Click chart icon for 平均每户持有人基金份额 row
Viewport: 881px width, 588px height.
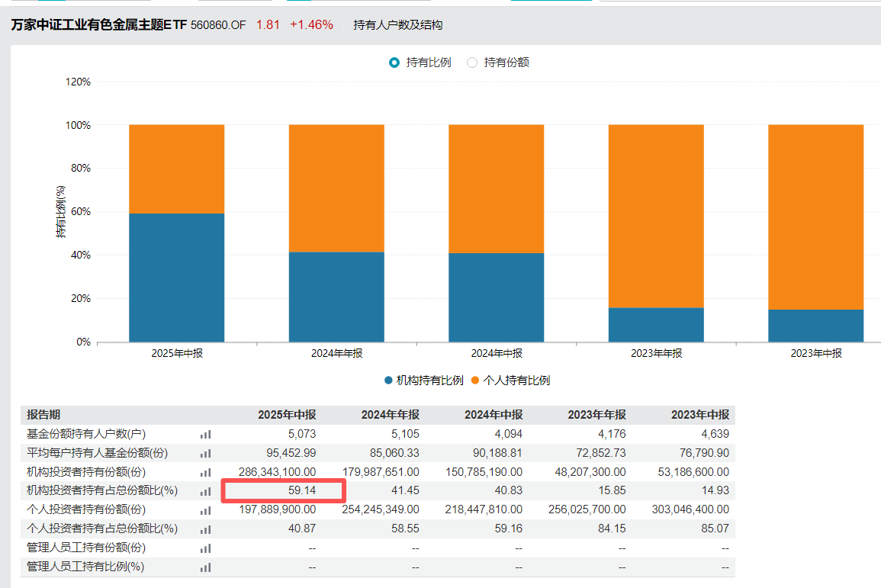(x=205, y=453)
